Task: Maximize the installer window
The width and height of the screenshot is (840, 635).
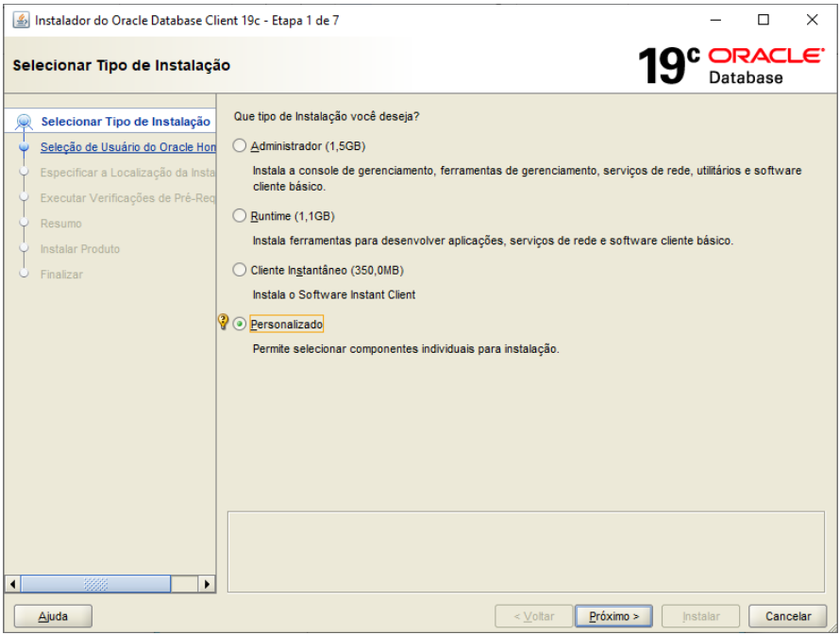Action: coord(764,20)
